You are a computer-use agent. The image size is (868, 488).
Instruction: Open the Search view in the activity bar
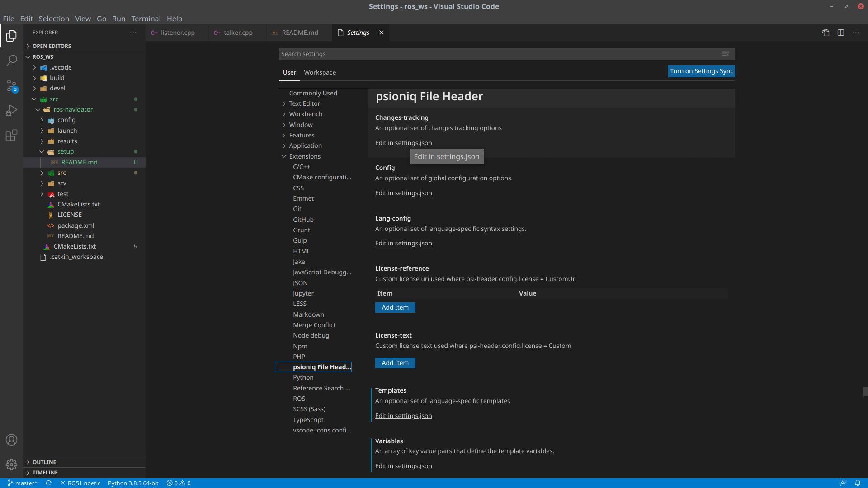coord(11,61)
